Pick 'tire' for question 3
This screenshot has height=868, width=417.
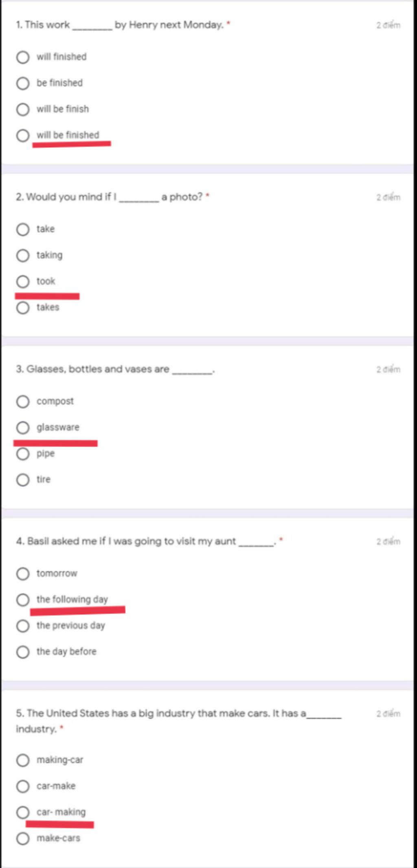click(23, 480)
